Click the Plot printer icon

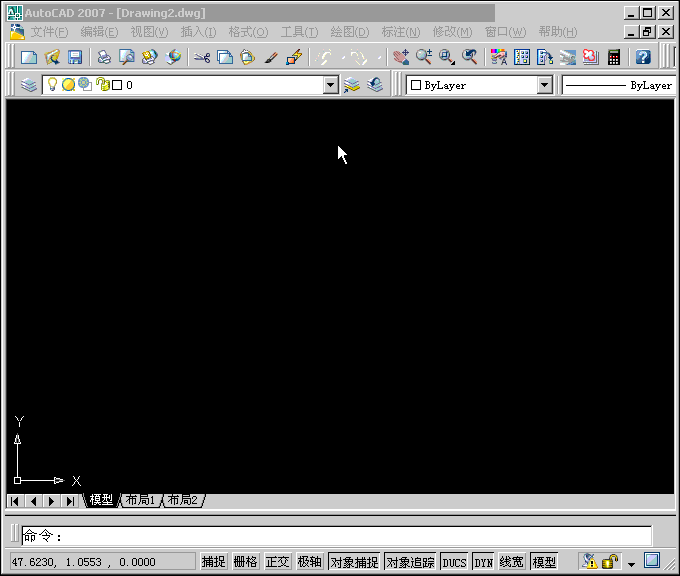click(104, 57)
